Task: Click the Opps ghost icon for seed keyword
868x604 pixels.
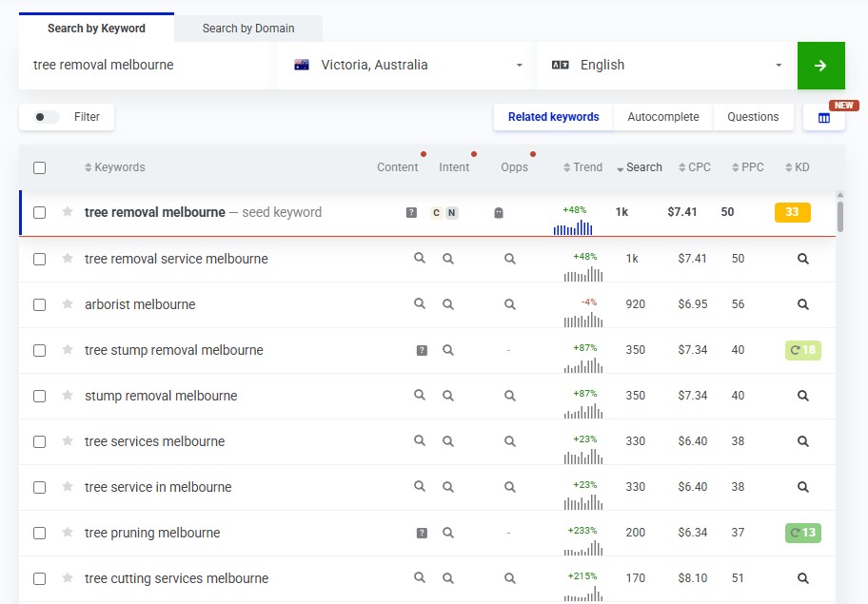Action: point(499,213)
